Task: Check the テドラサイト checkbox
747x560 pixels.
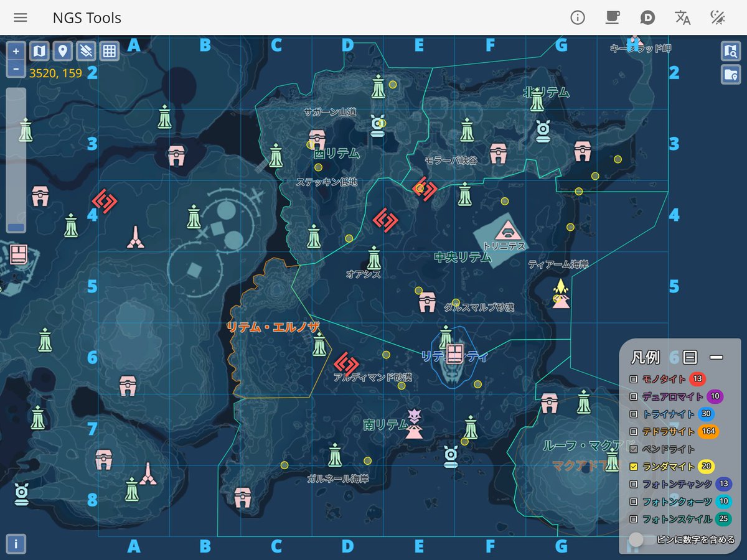Action: point(634,431)
